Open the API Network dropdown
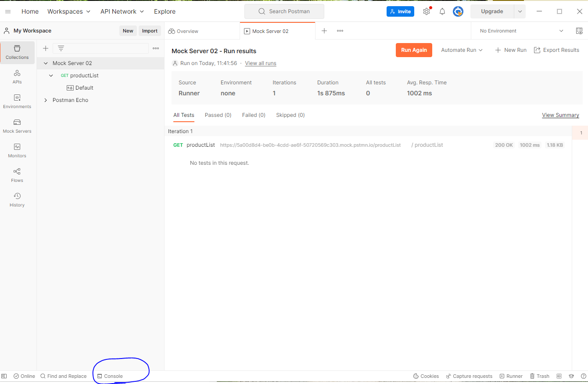The height and width of the screenshot is (384, 588). 122,11
